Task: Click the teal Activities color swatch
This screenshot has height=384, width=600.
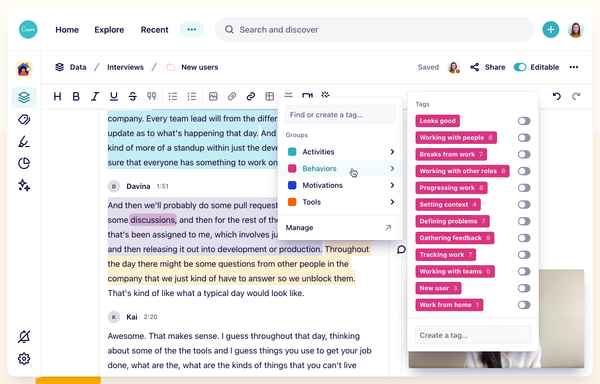Action: tap(292, 152)
